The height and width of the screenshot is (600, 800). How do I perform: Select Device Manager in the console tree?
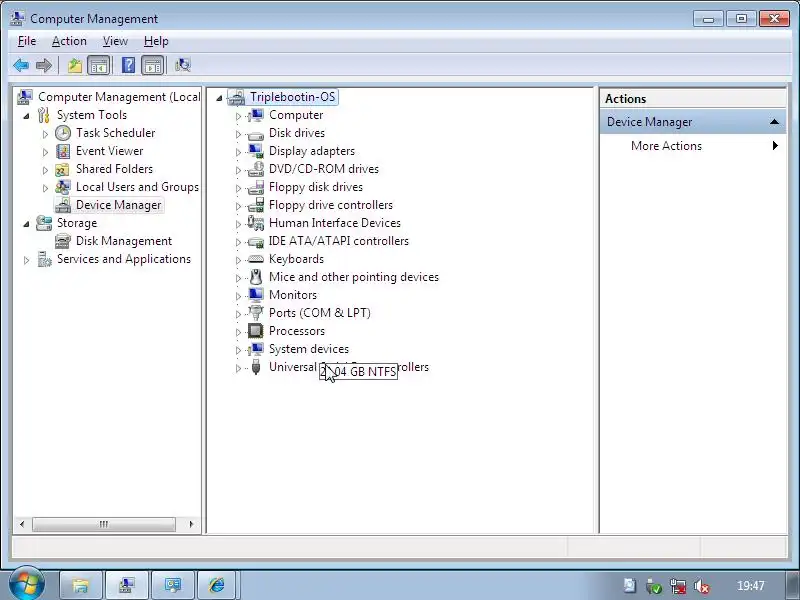coord(118,205)
